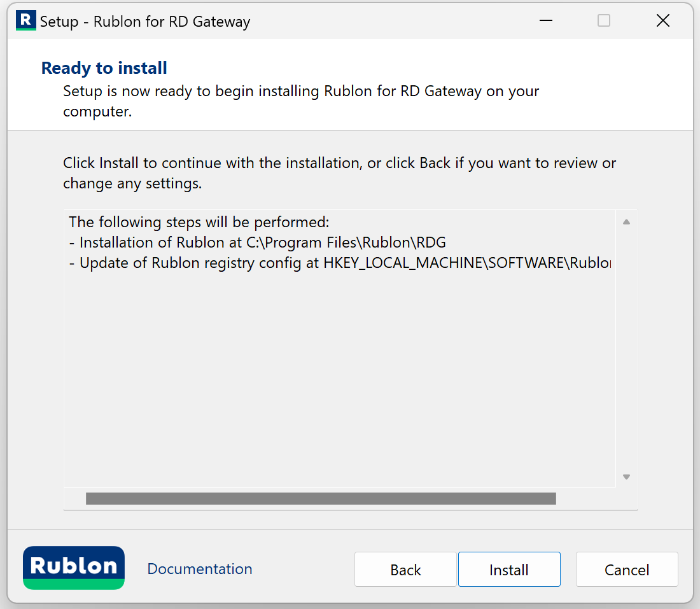The image size is (700, 609).
Task: Click the summary box down scroll arrow
Action: pos(626,477)
